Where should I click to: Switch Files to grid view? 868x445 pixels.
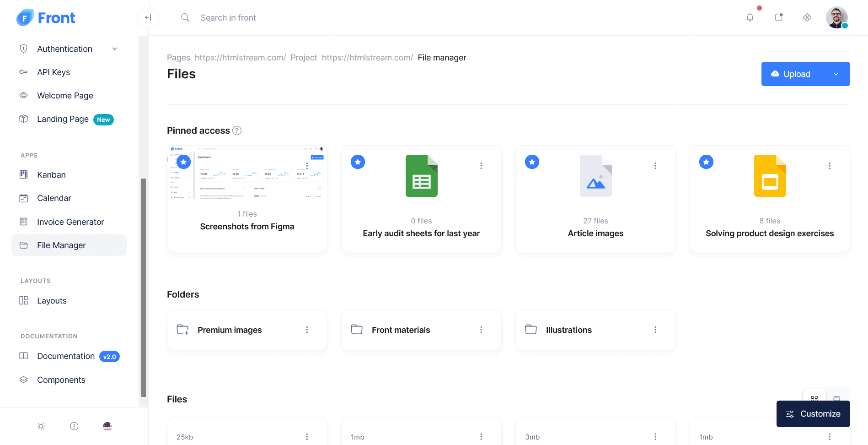pyautogui.click(x=814, y=398)
